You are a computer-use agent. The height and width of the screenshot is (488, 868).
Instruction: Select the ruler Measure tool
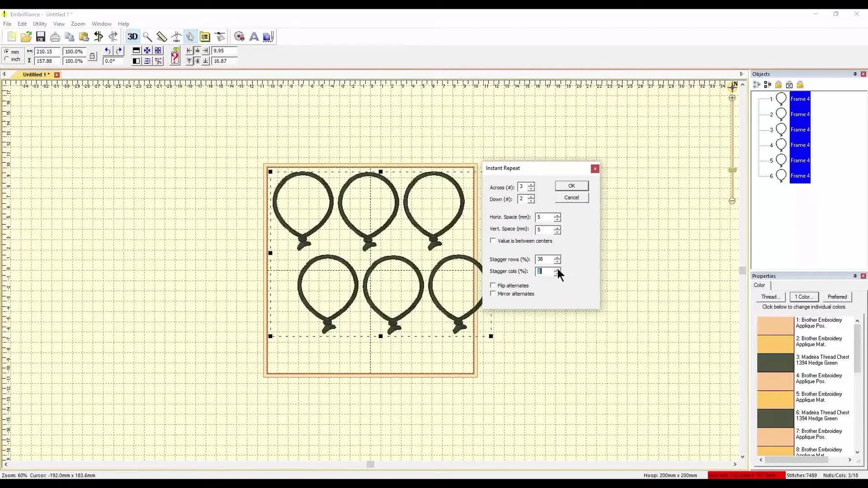[x=161, y=37]
